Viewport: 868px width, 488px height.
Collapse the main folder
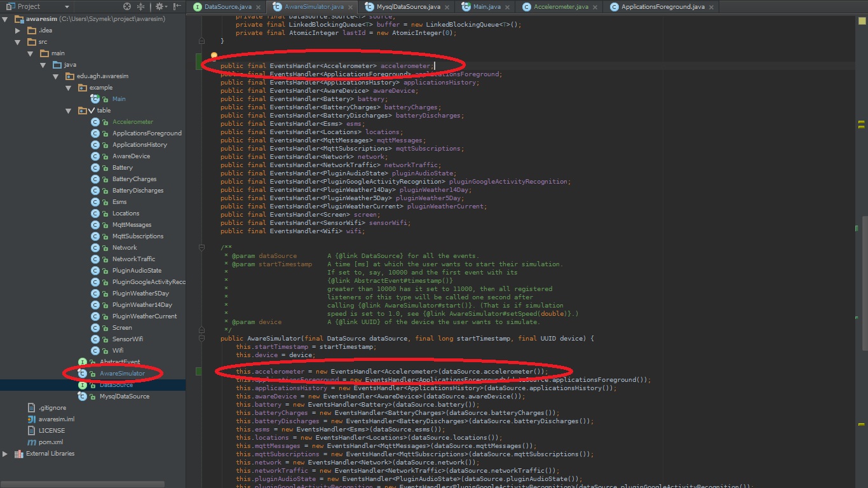click(x=31, y=53)
